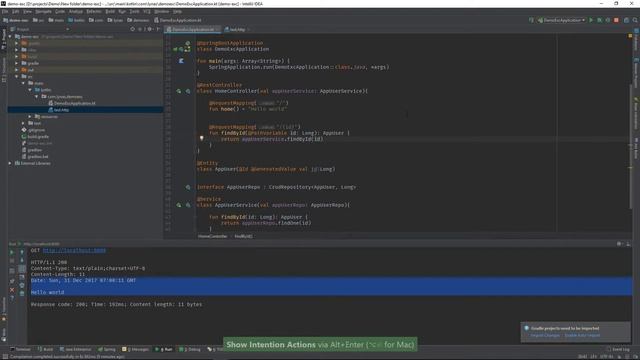Open the Edit menu

click(16, 11)
